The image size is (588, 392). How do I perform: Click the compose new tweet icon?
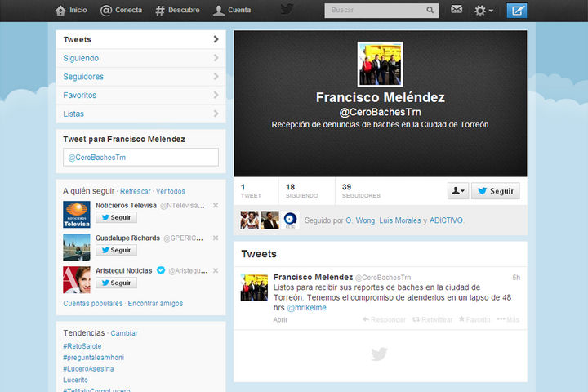pyautogui.click(x=517, y=11)
